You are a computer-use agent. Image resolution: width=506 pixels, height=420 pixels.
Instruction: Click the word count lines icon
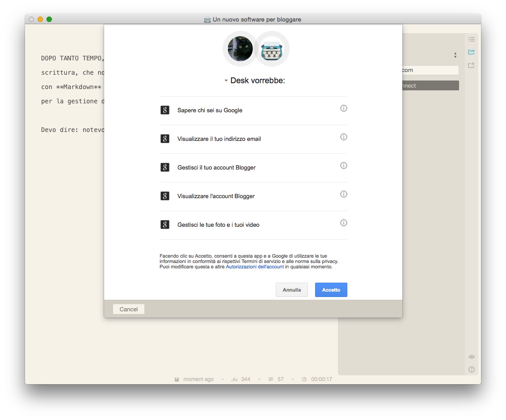pos(271,379)
